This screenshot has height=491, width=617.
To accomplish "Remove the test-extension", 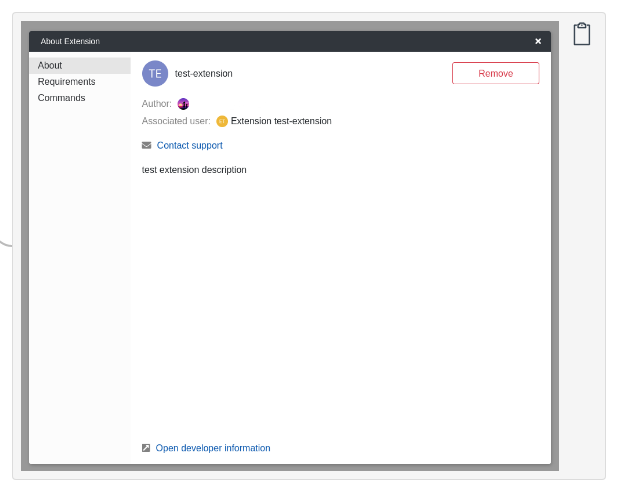I will (495, 73).
